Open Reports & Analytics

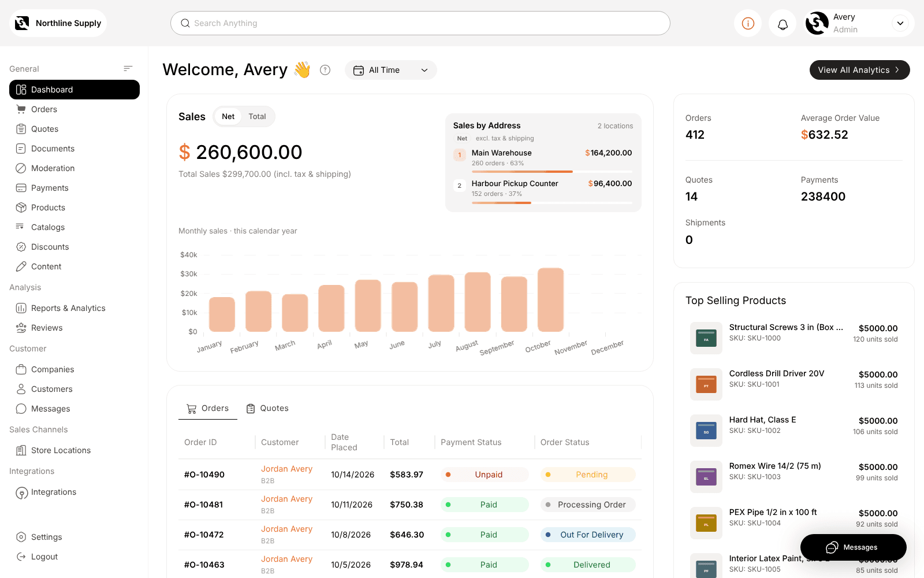74,308
